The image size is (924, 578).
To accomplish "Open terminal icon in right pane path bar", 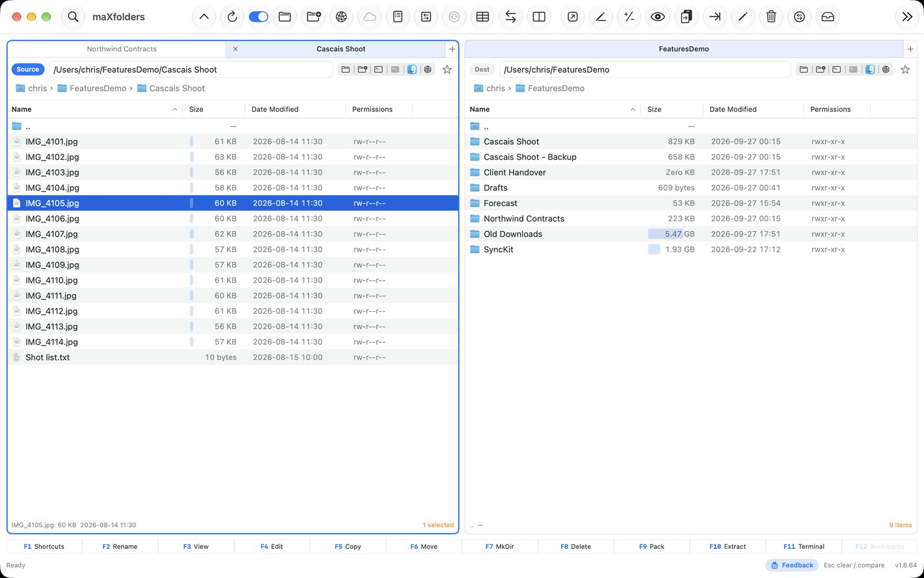I will pyautogui.click(x=836, y=69).
